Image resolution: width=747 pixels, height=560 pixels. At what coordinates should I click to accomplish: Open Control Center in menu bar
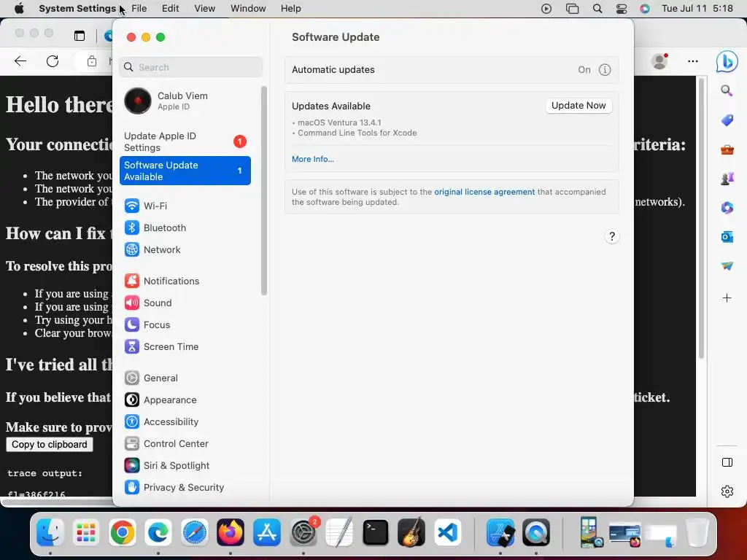(622, 9)
